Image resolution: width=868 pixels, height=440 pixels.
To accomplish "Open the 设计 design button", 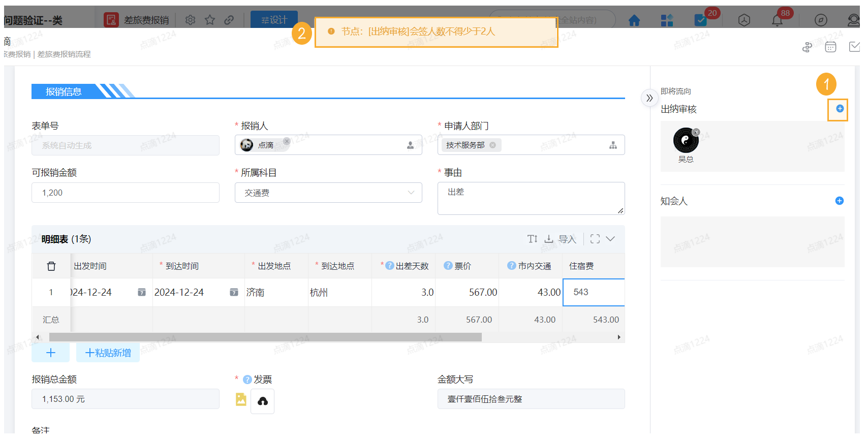I will 274,20.
